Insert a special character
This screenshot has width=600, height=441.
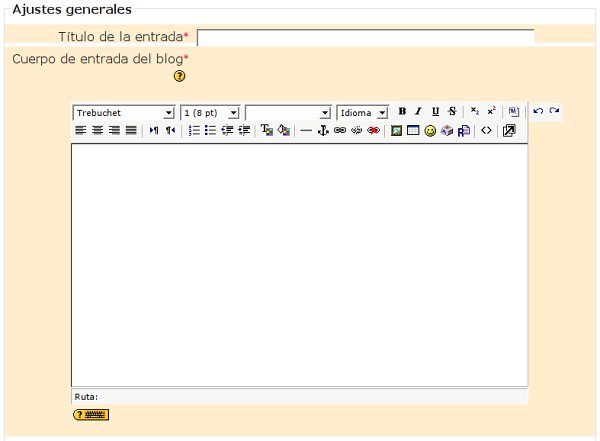coord(447,131)
